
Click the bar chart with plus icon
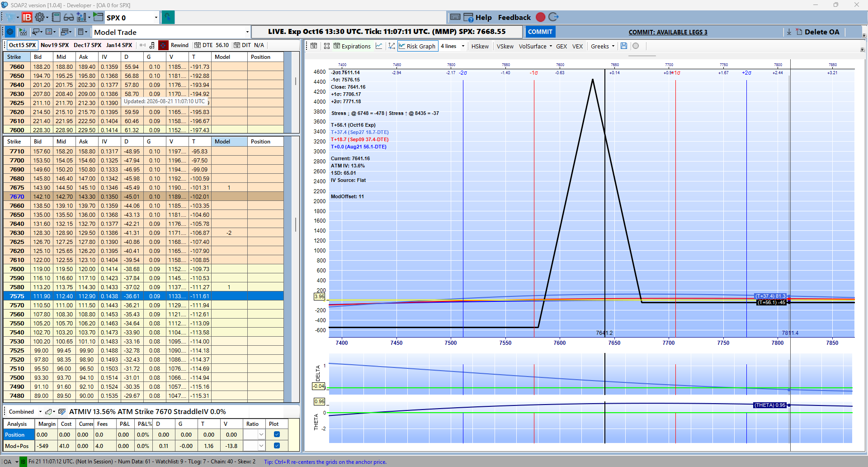[x=81, y=18]
